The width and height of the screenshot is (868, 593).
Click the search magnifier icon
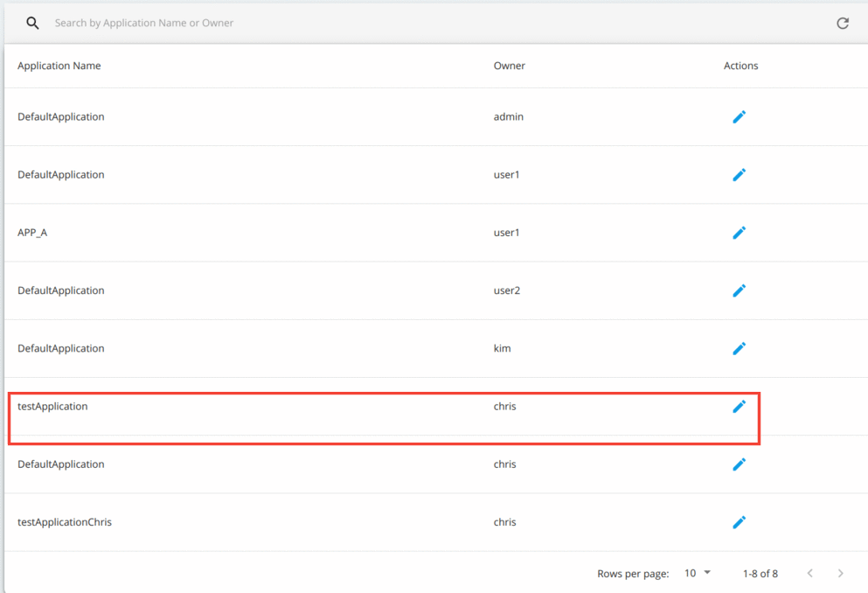(32, 23)
